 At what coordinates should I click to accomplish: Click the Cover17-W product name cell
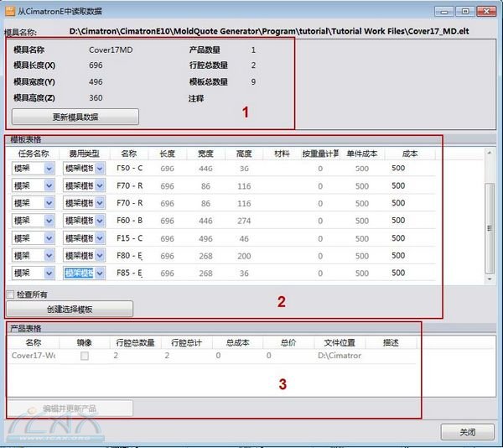coord(34,356)
